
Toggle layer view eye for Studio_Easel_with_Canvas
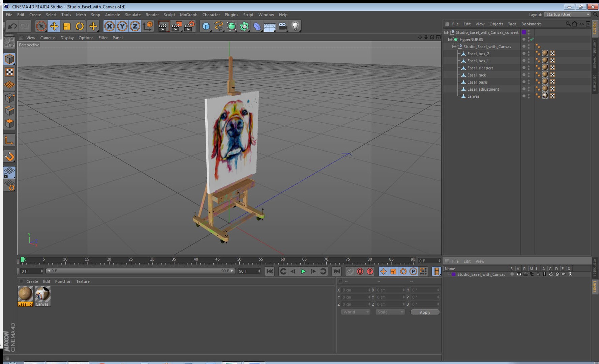519,274
